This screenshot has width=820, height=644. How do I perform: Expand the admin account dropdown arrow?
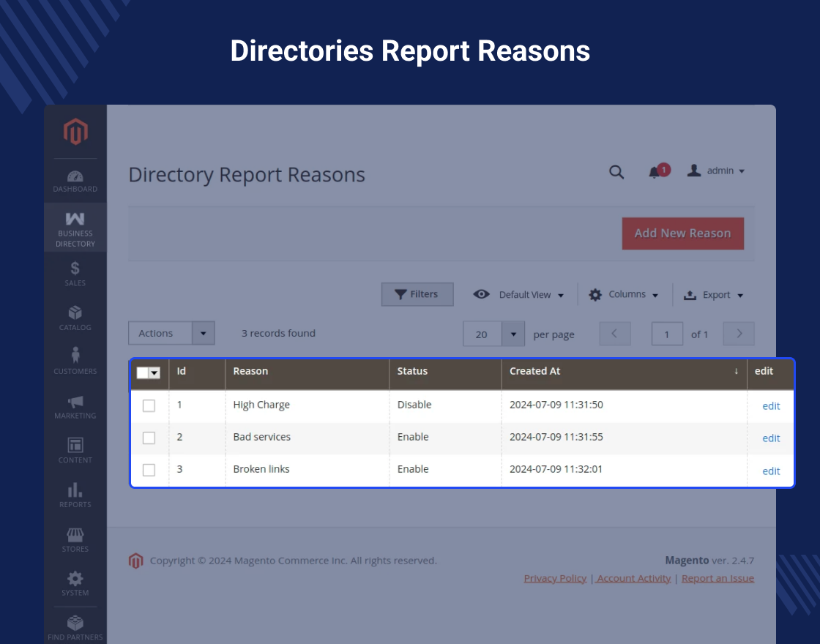coord(742,171)
